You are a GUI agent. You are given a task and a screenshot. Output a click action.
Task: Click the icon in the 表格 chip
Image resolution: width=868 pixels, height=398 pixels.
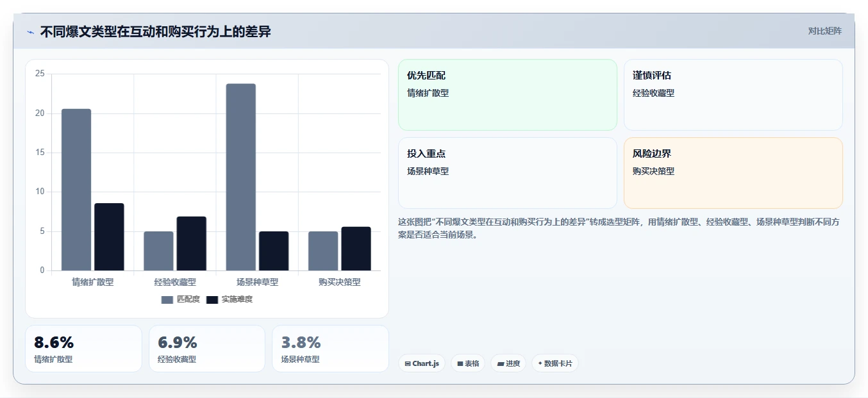tap(460, 363)
